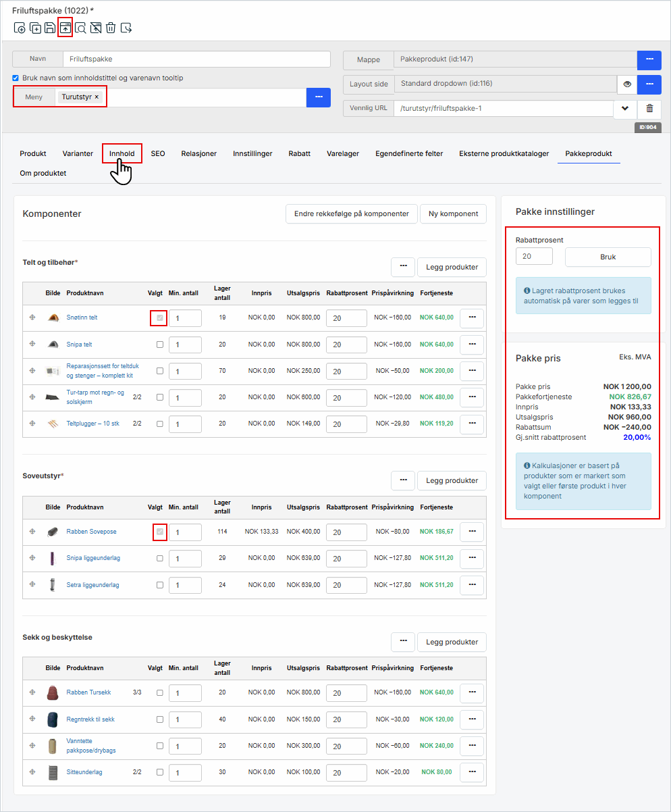The width and height of the screenshot is (671, 812).
Task: Apply discount with the Bruk button
Action: [608, 257]
